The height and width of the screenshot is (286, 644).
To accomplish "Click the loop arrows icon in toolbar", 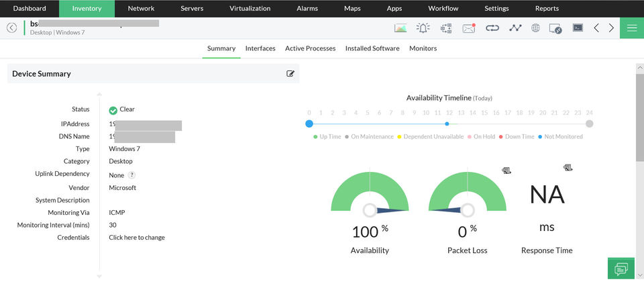I will coord(492,28).
